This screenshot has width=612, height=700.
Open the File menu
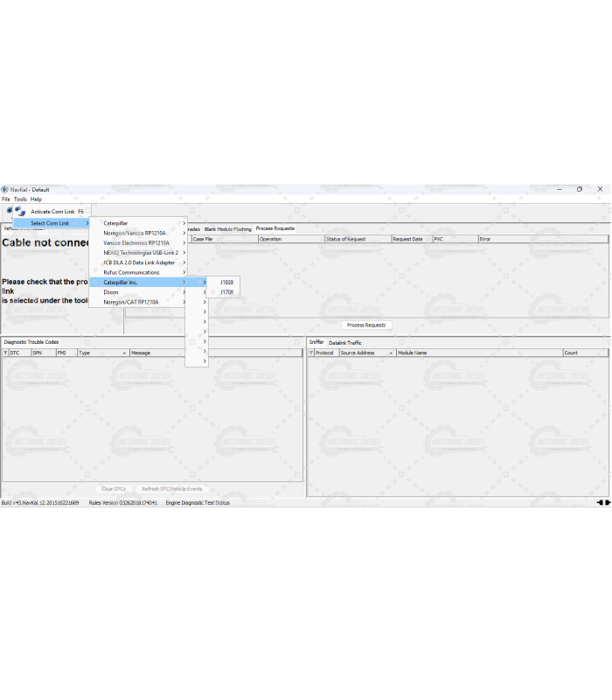click(x=6, y=199)
